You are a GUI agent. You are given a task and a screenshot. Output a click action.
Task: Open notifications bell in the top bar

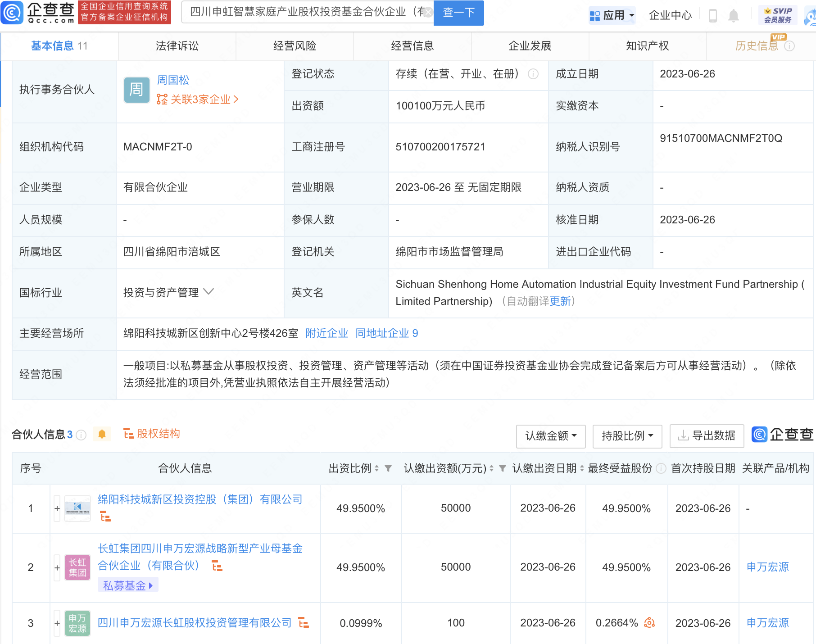pyautogui.click(x=734, y=16)
